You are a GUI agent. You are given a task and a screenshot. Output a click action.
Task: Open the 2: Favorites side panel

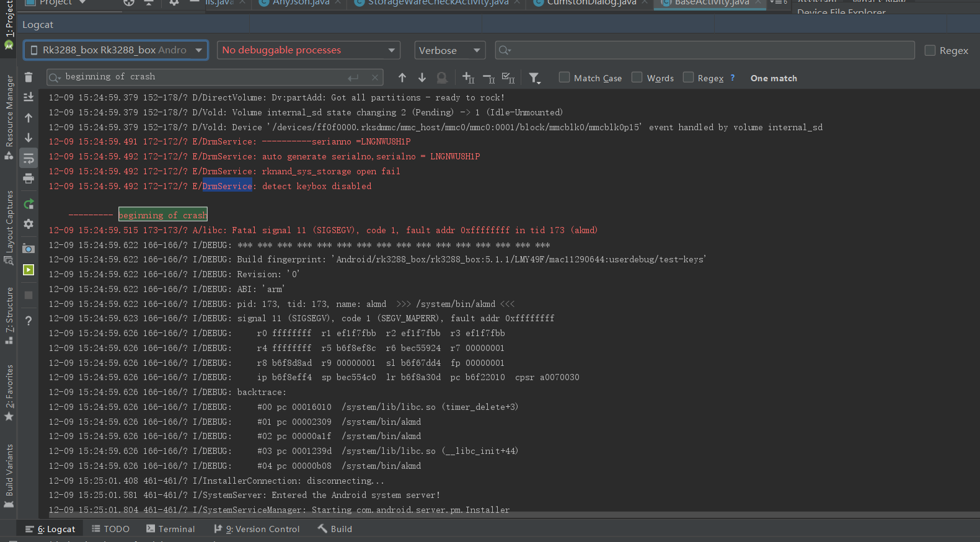click(9, 393)
